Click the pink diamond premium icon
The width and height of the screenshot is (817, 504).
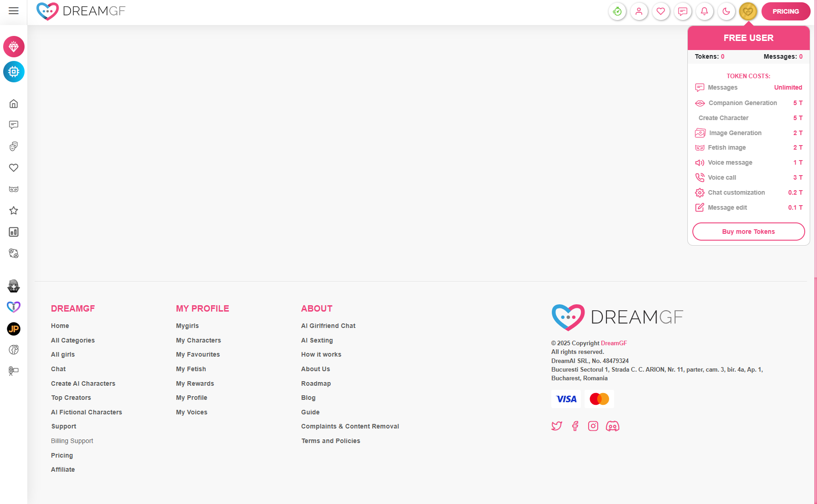pyautogui.click(x=14, y=47)
